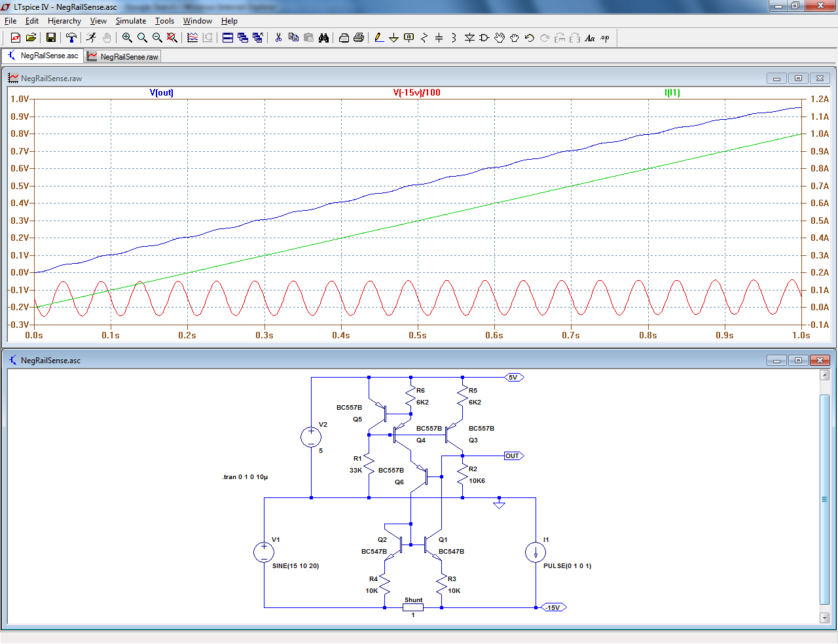Place a ground symbol using toolbar
The height and width of the screenshot is (644, 838).
point(393,38)
